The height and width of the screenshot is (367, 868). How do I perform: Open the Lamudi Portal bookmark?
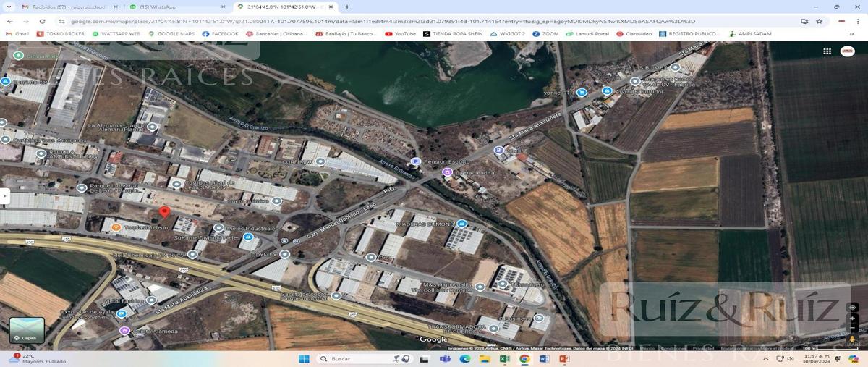pos(586,34)
